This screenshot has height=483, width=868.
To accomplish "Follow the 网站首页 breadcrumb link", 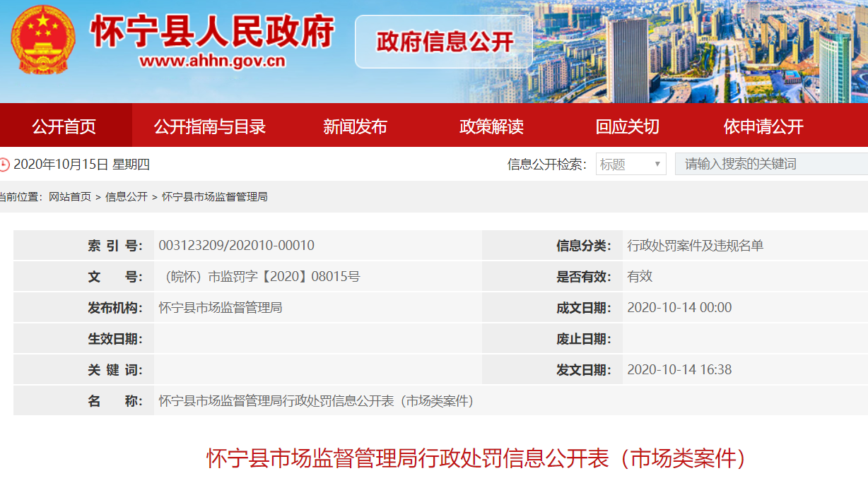I will (x=70, y=197).
